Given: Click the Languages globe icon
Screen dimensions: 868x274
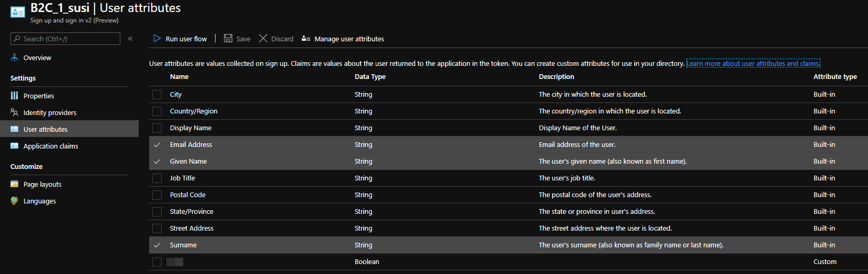Looking at the screenshot, I should 14,201.
